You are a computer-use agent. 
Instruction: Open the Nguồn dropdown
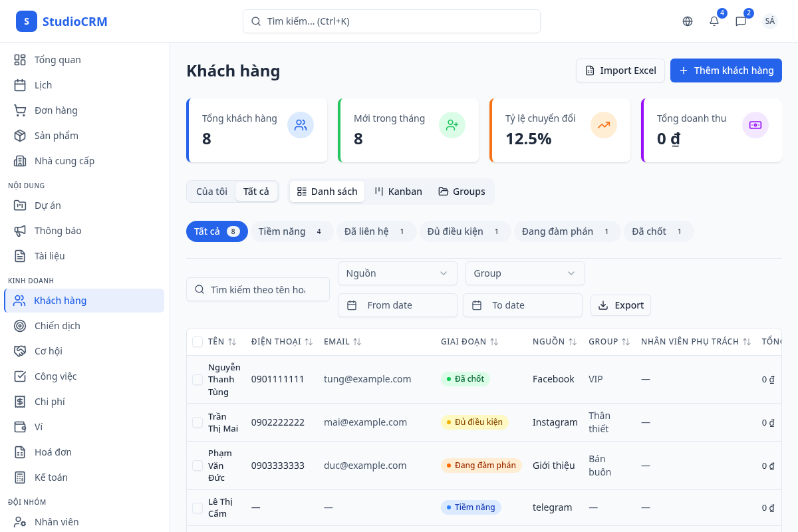click(397, 273)
